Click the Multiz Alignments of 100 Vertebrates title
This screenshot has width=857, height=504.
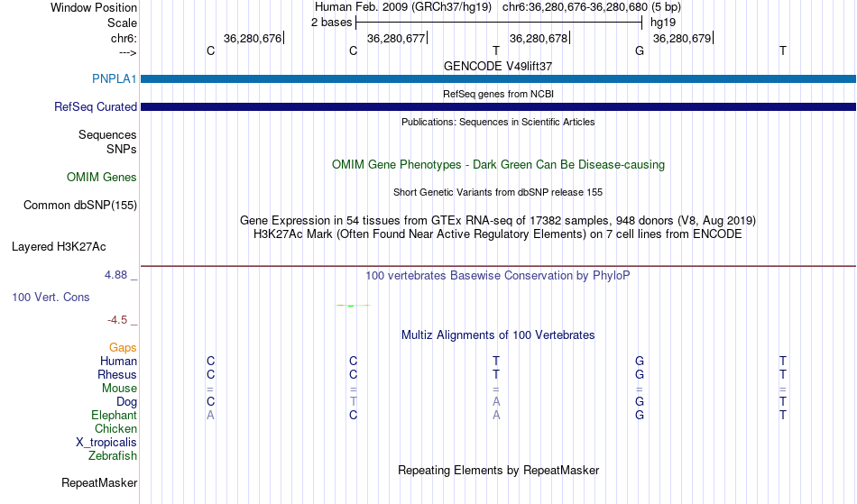pos(498,334)
